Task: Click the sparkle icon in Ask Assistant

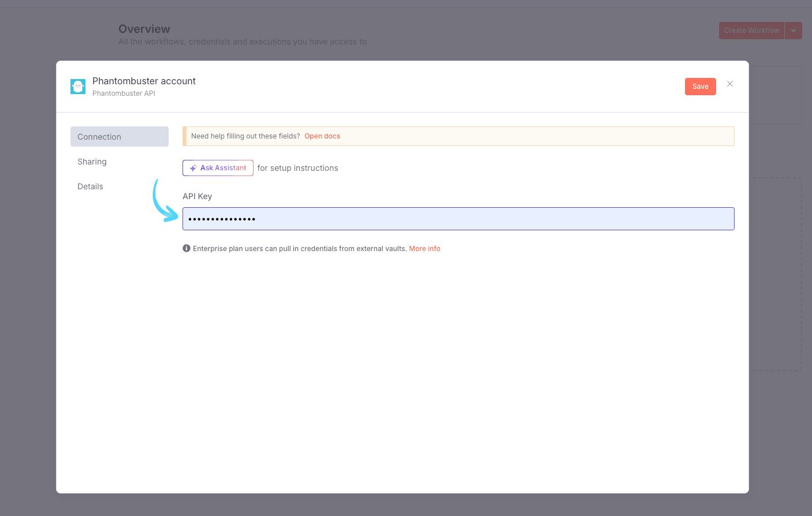Action: 193,168
